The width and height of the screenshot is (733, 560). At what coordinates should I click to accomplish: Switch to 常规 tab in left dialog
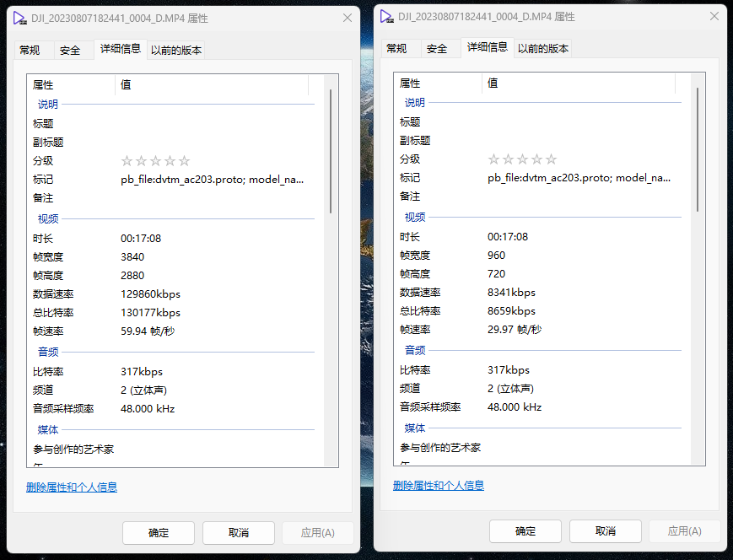(x=30, y=51)
